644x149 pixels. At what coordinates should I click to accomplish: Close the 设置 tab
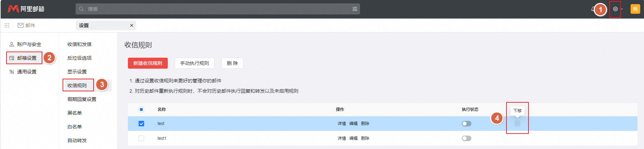(131, 25)
